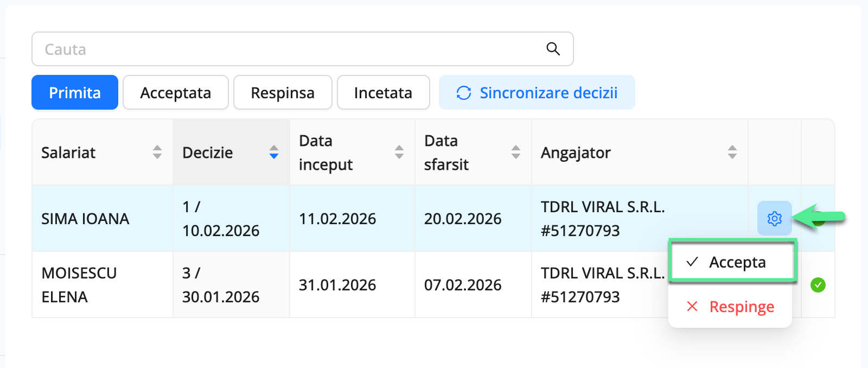The width and height of the screenshot is (868, 368).
Task: Choose Respinge from the dropdown menu
Action: [741, 307]
